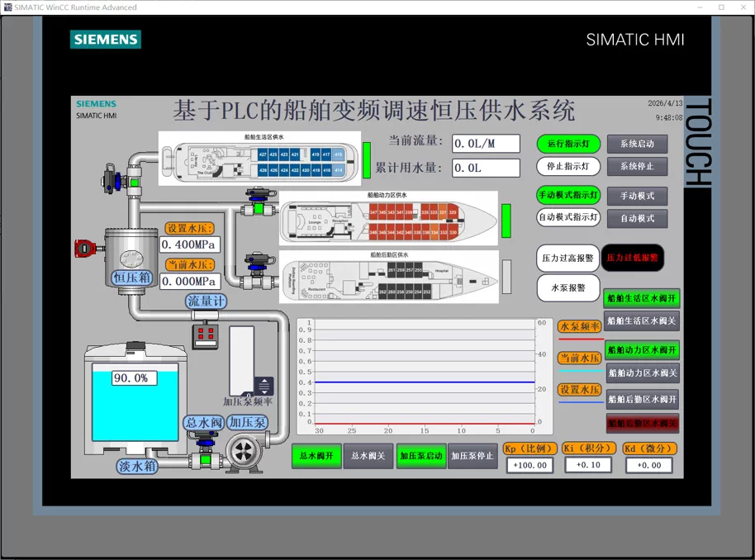Open the main valve with 总水阀开

316,455
